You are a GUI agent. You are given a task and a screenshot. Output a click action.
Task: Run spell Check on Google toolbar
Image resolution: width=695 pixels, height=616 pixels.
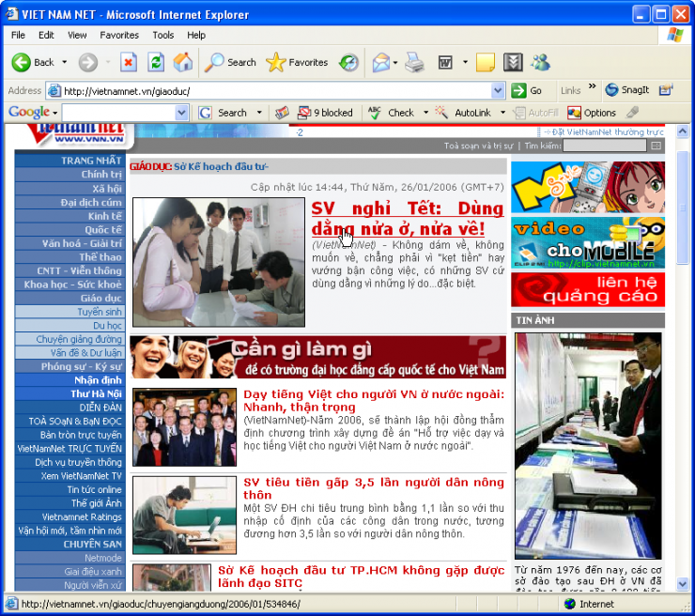392,113
